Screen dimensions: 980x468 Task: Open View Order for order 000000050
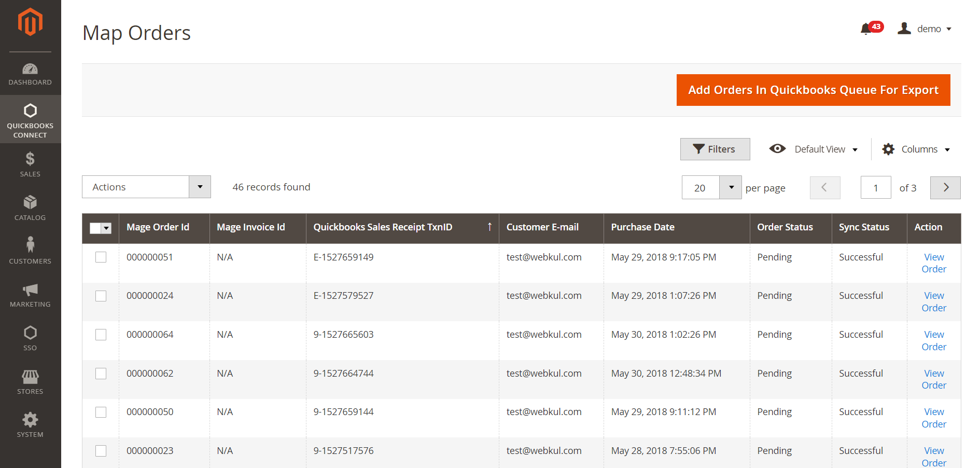pos(934,418)
